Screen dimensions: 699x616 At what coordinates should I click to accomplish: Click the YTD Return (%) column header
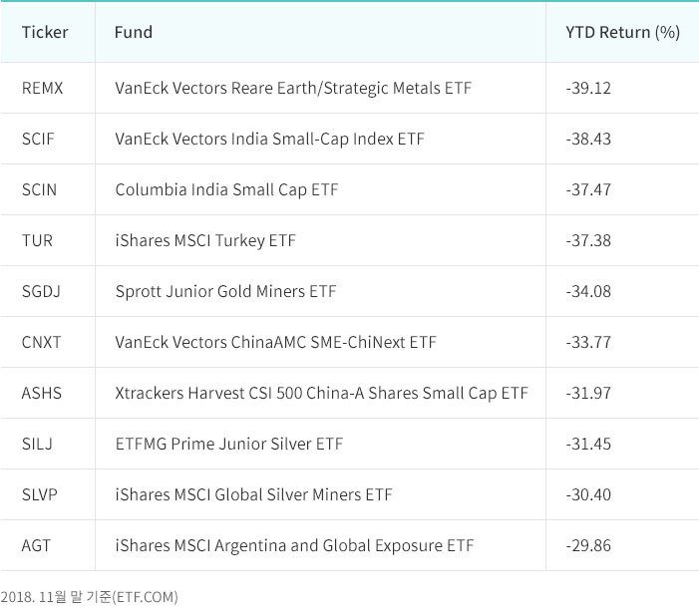click(622, 32)
